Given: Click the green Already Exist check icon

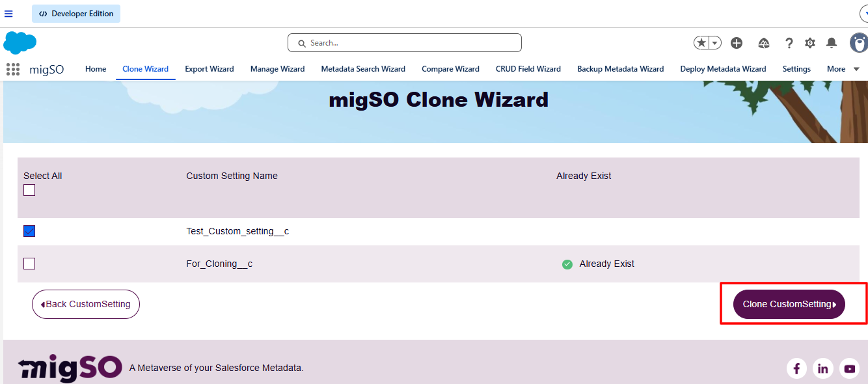Looking at the screenshot, I should [567, 264].
